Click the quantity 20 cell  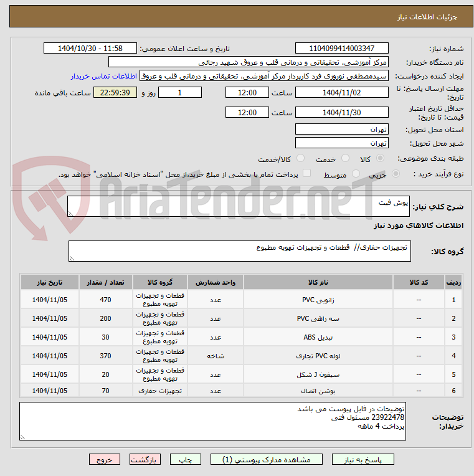point(106,374)
